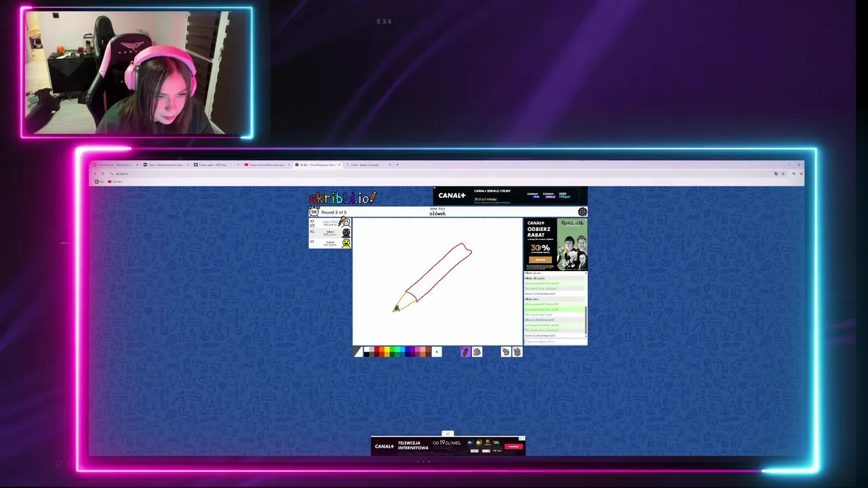Pick the yellow color swatch
The height and width of the screenshot is (488, 868).
pos(387,350)
